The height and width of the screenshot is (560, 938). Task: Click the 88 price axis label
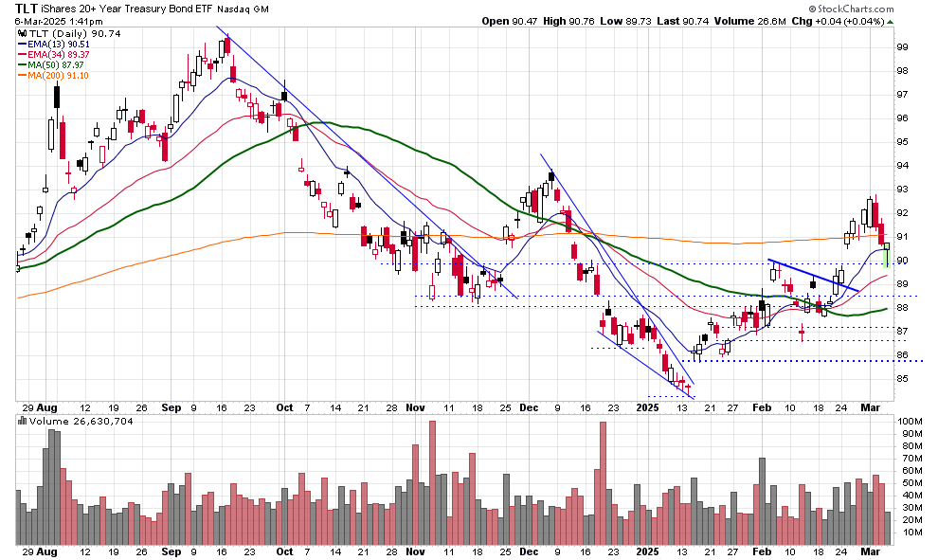[902, 308]
